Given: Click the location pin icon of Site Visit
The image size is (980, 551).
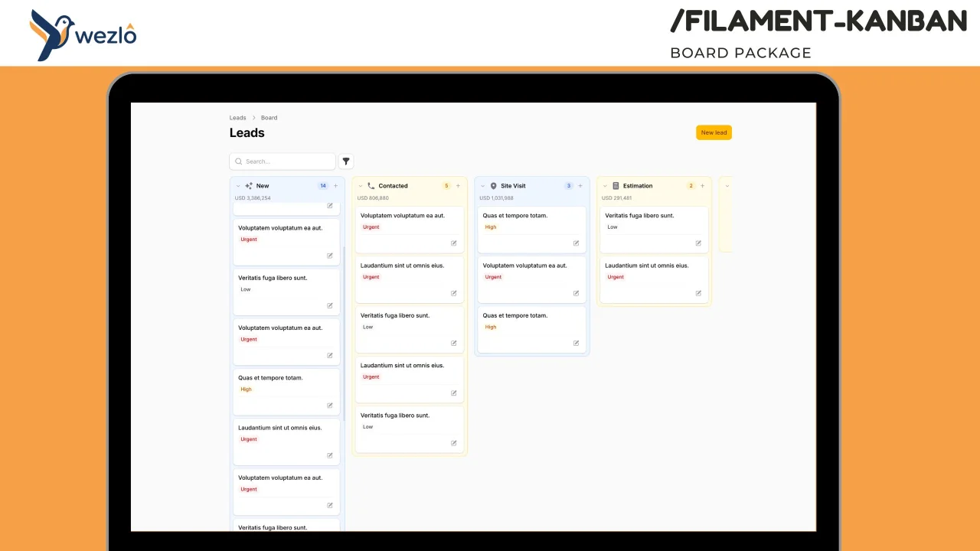Looking at the screenshot, I should (493, 186).
